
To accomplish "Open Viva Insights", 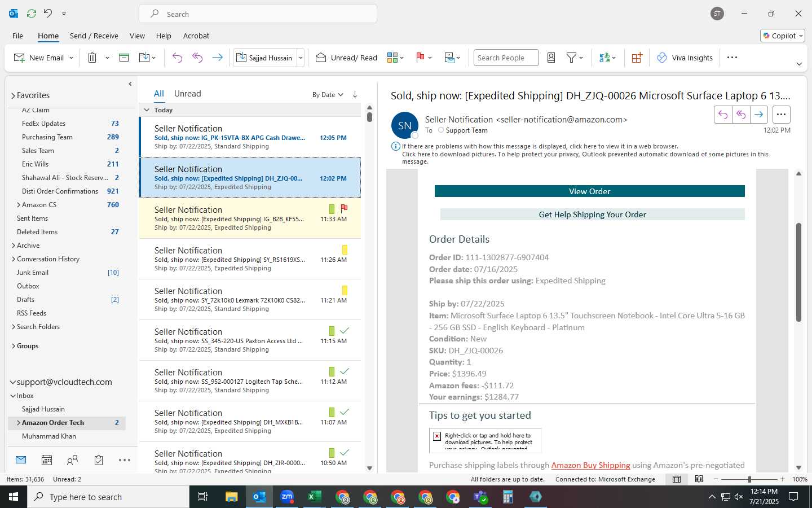I will [x=685, y=58].
